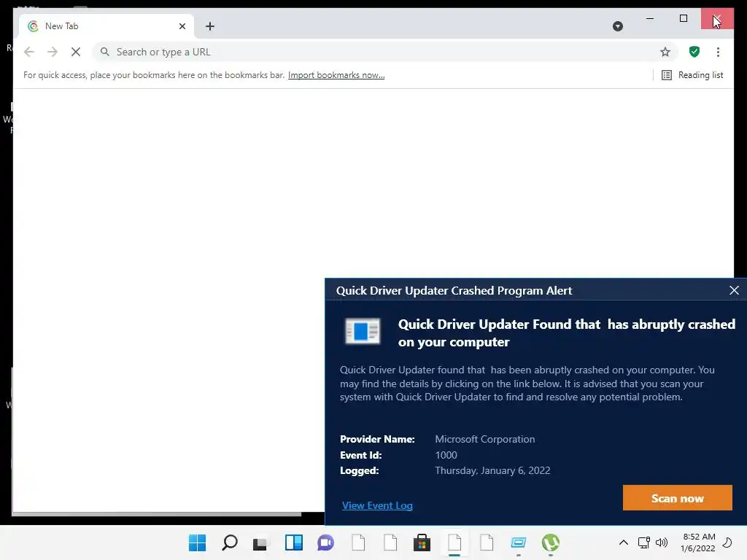Image resolution: width=747 pixels, height=560 pixels.
Task: Close the browser window
Action: [x=717, y=18]
